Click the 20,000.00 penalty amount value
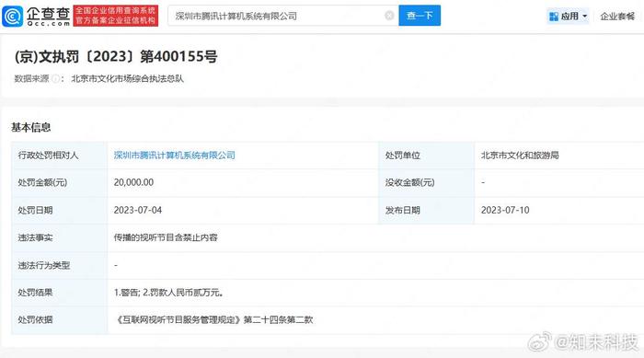 coord(133,182)
